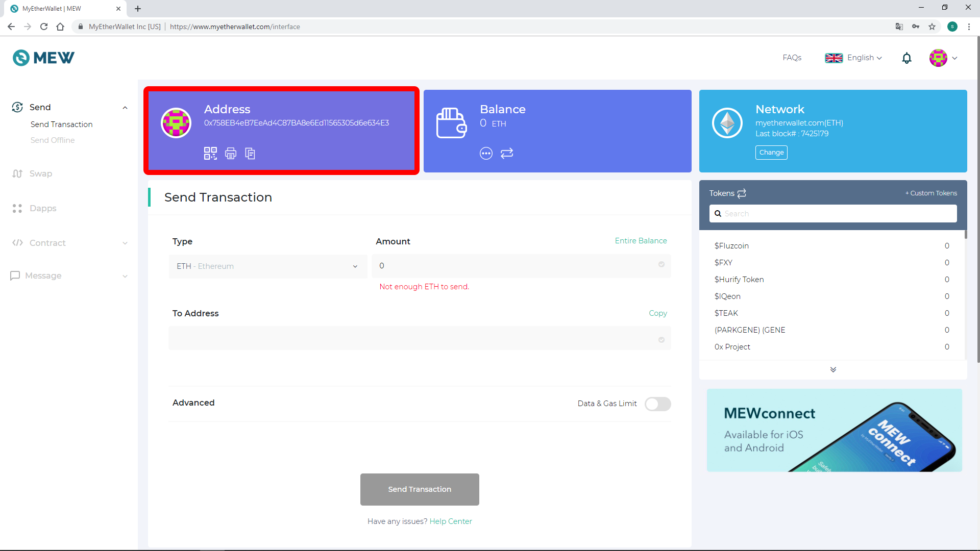Bookmark this page with star
Viewport: 980px width, 551px height.
(x=932, y=27)
